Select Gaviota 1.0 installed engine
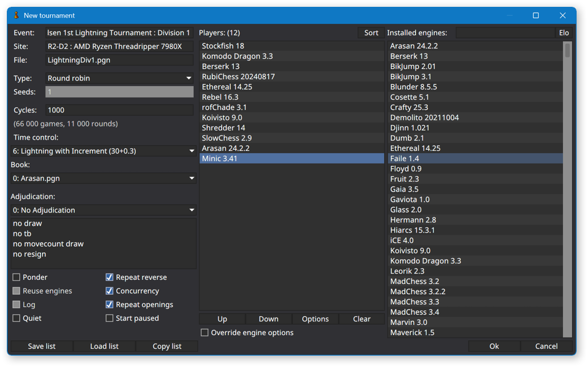Image resolution: width=588 pixels, height=367 pixels. click(x=475, y=199)
